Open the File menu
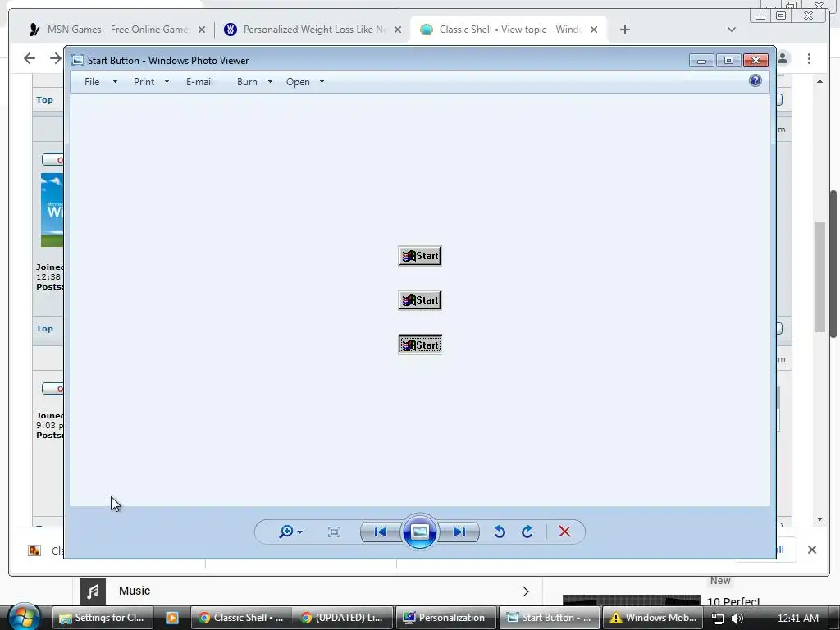 coord(92,81)
